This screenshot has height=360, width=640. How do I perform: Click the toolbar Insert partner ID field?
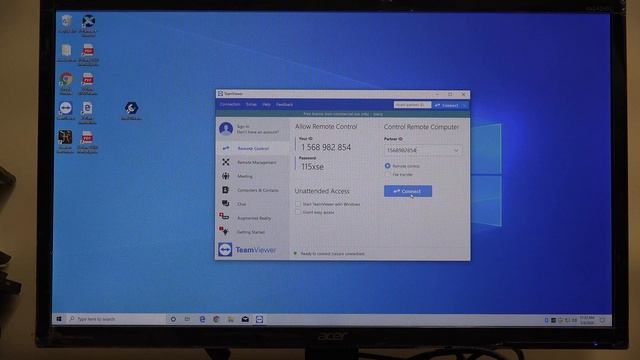point(412,105)
